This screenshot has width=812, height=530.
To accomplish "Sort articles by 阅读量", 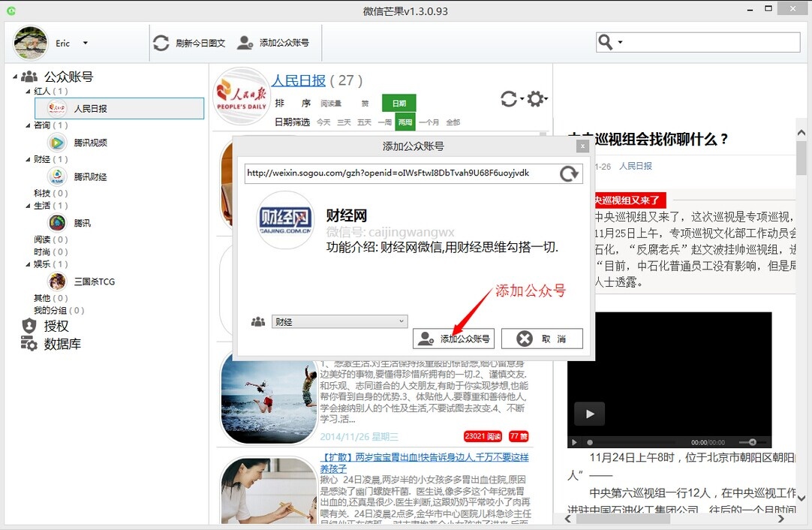I will coord(330,103).
